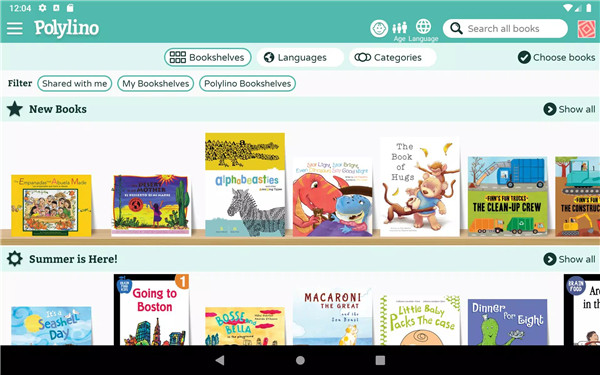Switch to the Languages tab

pyautogui.click(x=300, y=57)
